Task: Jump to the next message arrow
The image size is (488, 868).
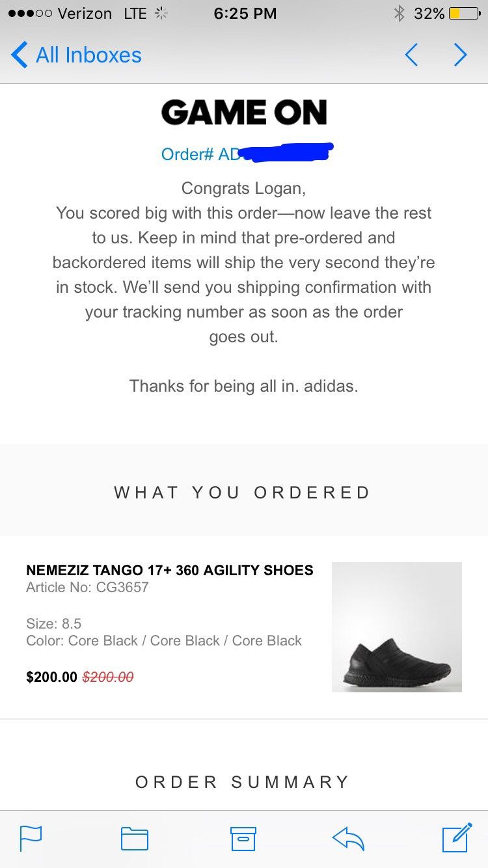Action: [x=461, y=55]
